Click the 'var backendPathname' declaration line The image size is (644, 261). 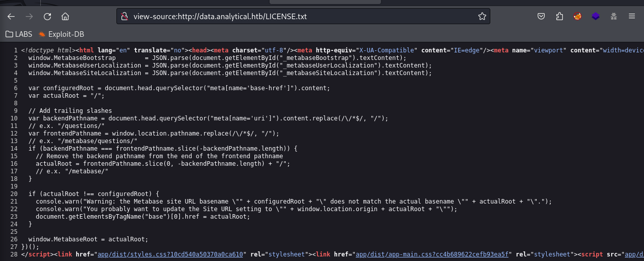pos(209,118)
